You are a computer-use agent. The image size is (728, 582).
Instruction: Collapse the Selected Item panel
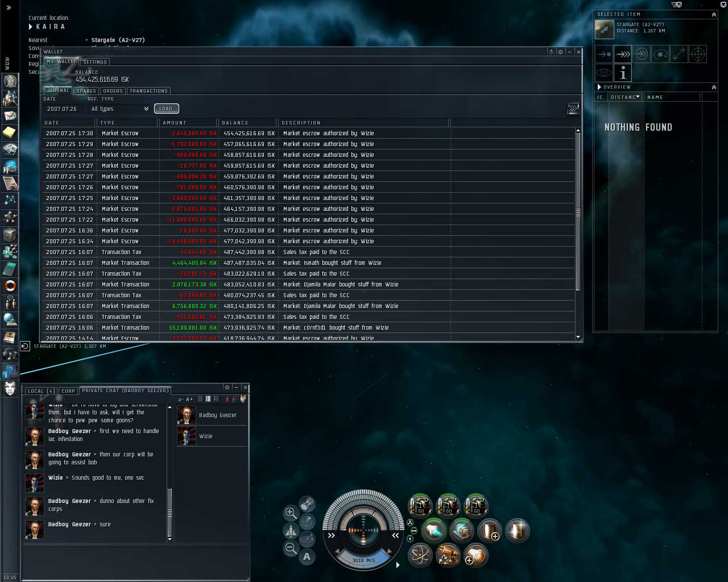point(714,14)
